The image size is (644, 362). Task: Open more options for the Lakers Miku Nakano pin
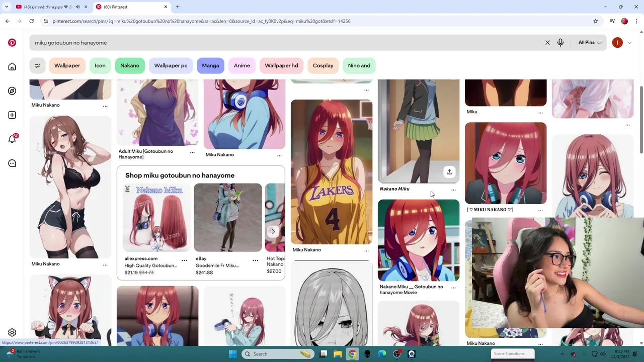[366, 250]
